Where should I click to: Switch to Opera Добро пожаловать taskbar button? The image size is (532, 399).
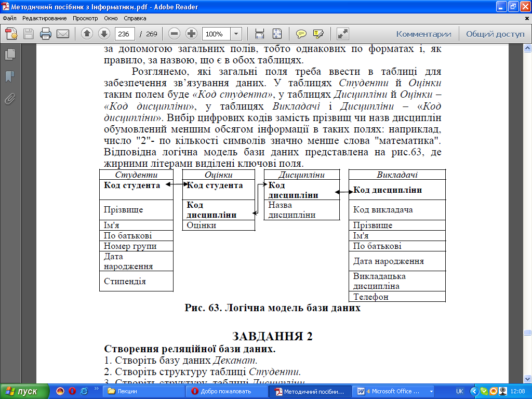tap(228, 391)
